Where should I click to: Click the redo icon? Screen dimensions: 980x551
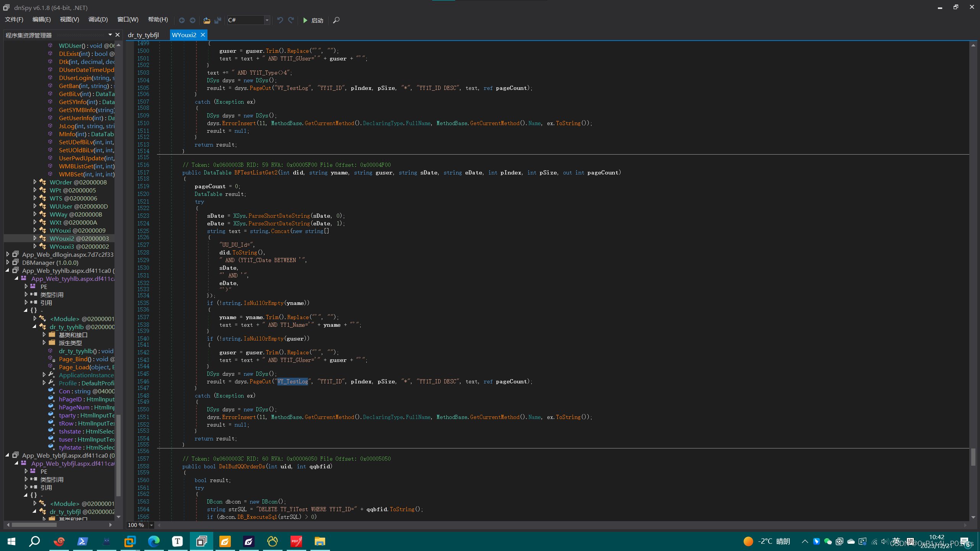click(291, 20)
